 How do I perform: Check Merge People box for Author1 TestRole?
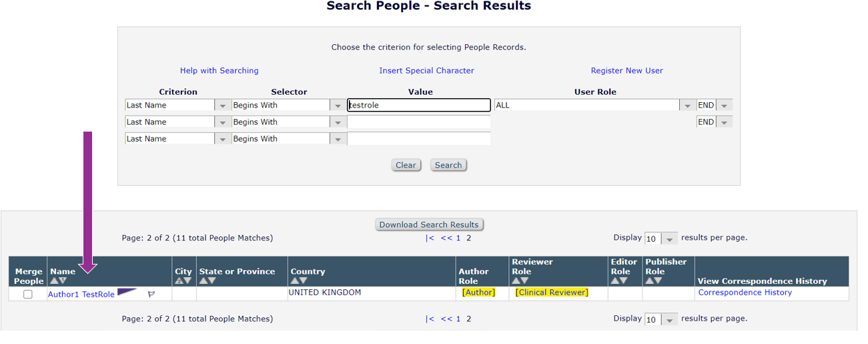click(28, 294)
